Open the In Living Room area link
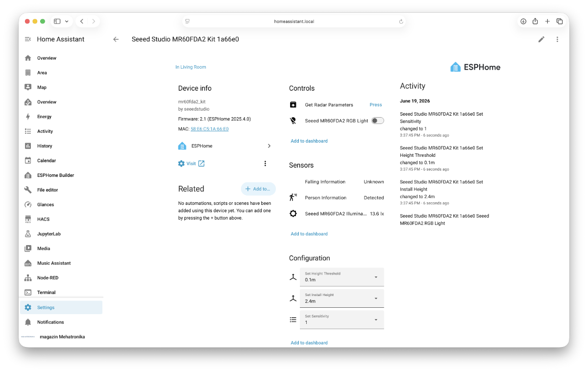This screenshot has height=372, width=588. (x=191, y=67)
